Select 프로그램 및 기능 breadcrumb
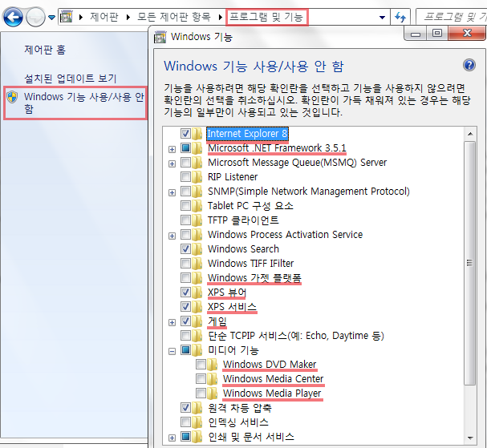Image resolution: width=487 pixels, height=448 pixels. pos(266,17)
